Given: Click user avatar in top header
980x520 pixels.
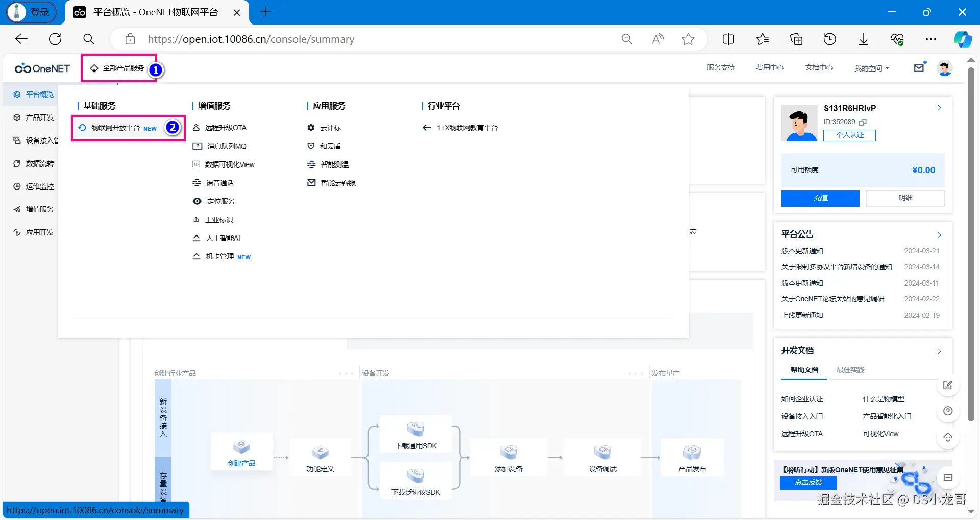Looking at the screenshot, I should coord(945,68).
